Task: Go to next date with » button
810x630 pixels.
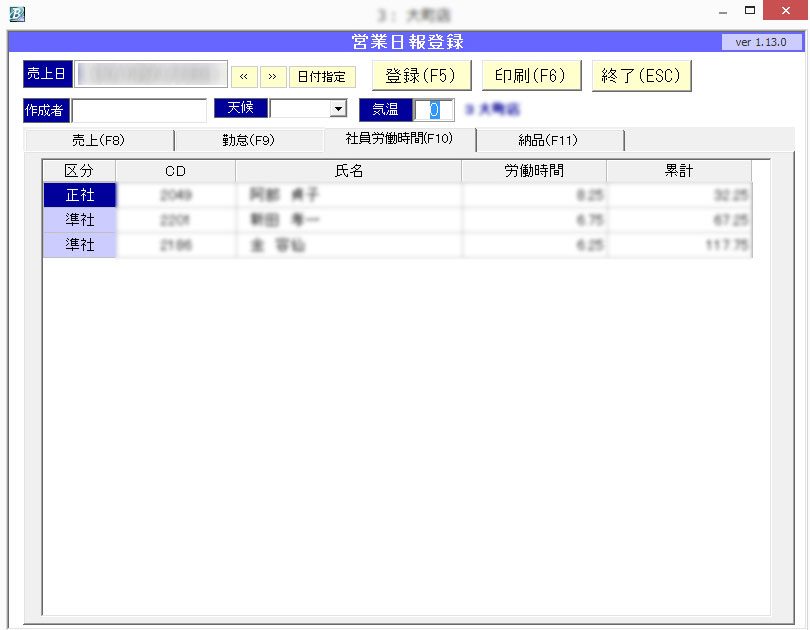Action: coord(273,76)
